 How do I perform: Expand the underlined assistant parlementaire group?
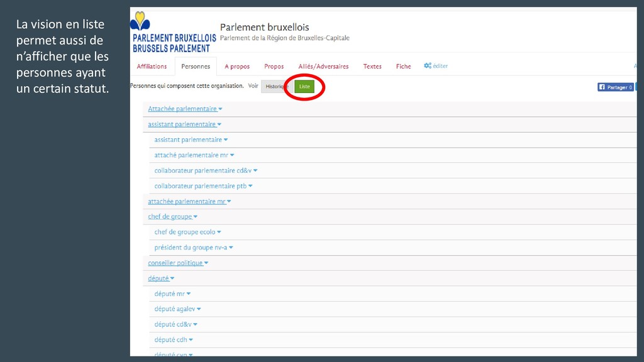(x=184, y=124)
